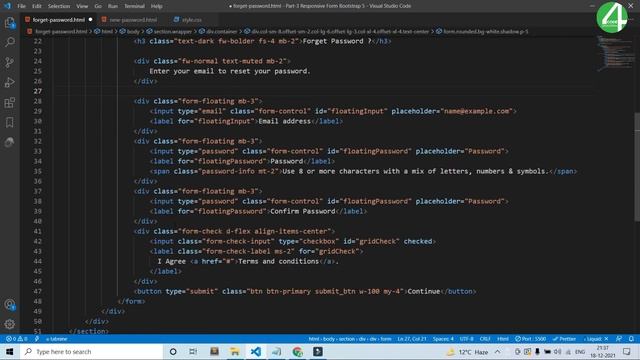Click the 'form.rounded.bg-white.shadow.p-5' breadcrumb
The image size is (640, 360).
485,31
